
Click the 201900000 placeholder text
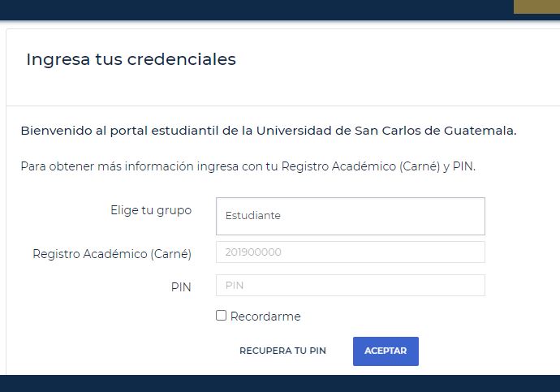253,252
